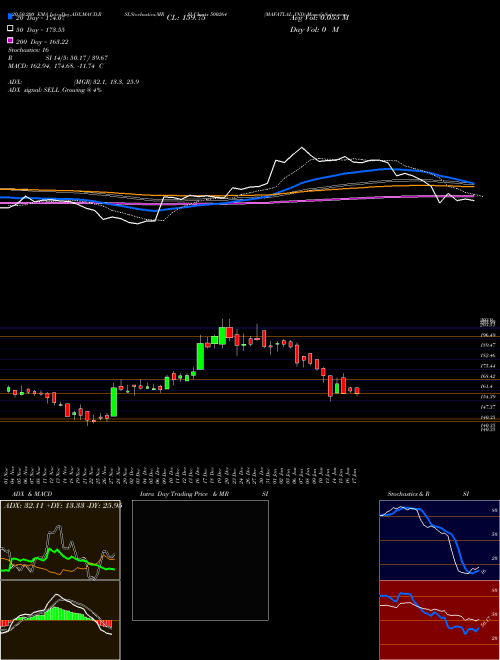This screenshot has width=500, height=660.
Task: Select the '50 Day - 173.55' legend text
Action: pos(41,30)
